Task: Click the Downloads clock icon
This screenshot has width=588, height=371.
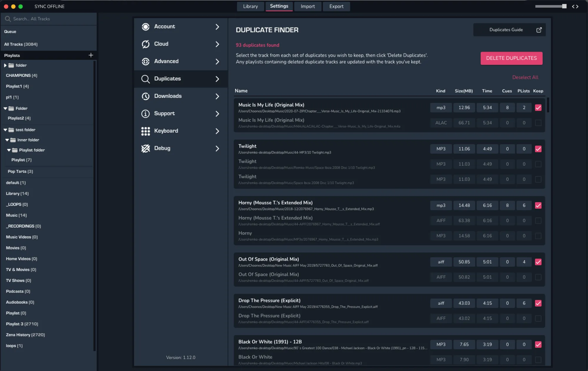Action: [146, 96]
